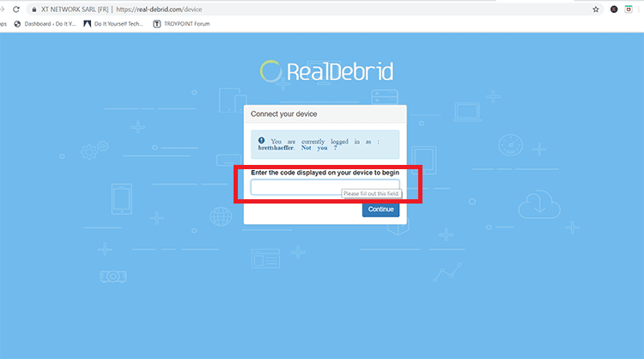Click the device code input field

[325, 187]
